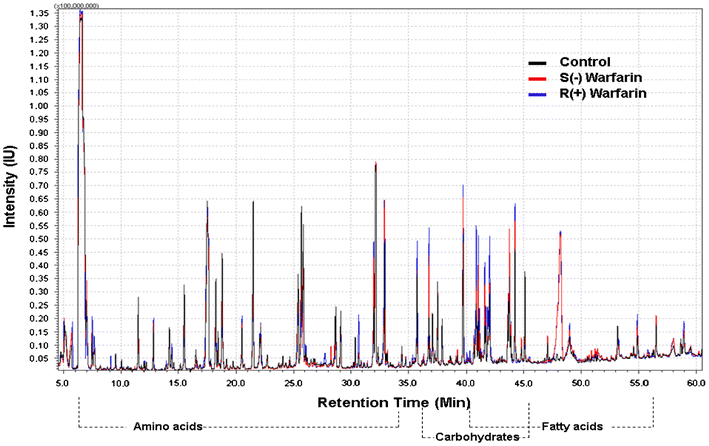The height and width of the screenshot is (446, 709).
Task: Click the red S(-) Warfarin legend swatch
Action: (537, 79)
